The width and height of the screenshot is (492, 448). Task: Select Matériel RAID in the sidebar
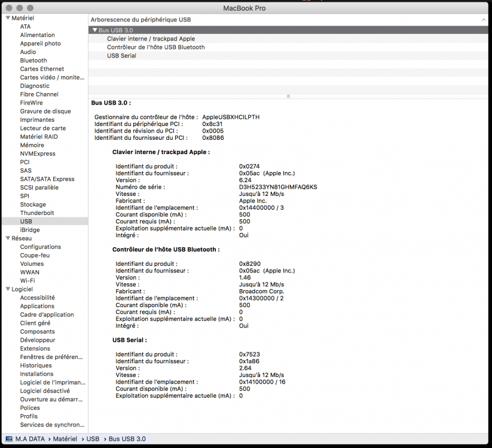[x=39, y=137]
